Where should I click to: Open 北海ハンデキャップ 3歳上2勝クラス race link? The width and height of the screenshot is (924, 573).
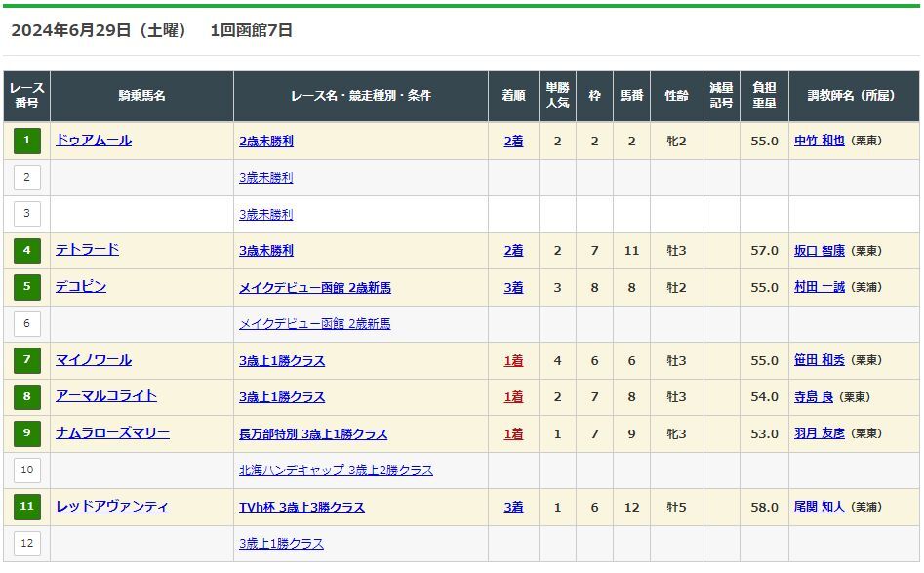pos(336,471)
